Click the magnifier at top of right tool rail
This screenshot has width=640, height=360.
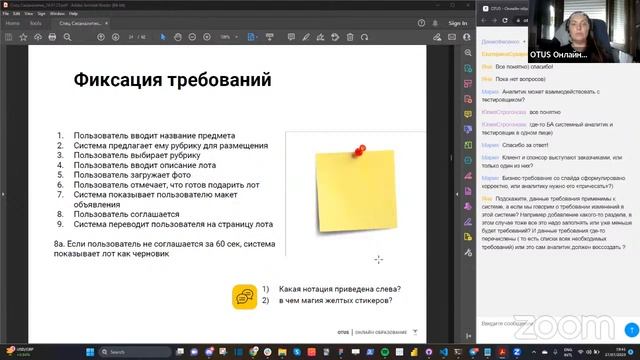pyautogui.click(x=468, y=53)
